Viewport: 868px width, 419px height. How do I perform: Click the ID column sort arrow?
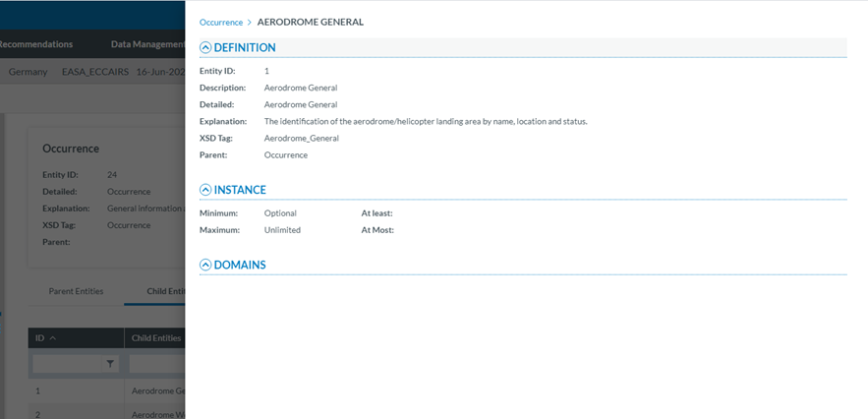pyautogui.click(x=53, y=337)
